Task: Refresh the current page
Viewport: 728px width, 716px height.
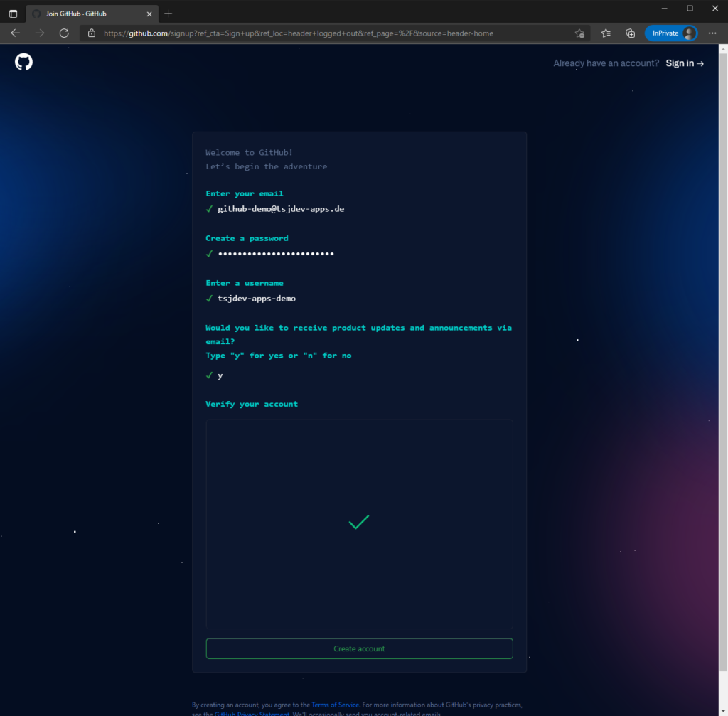Action: (64, 33)
